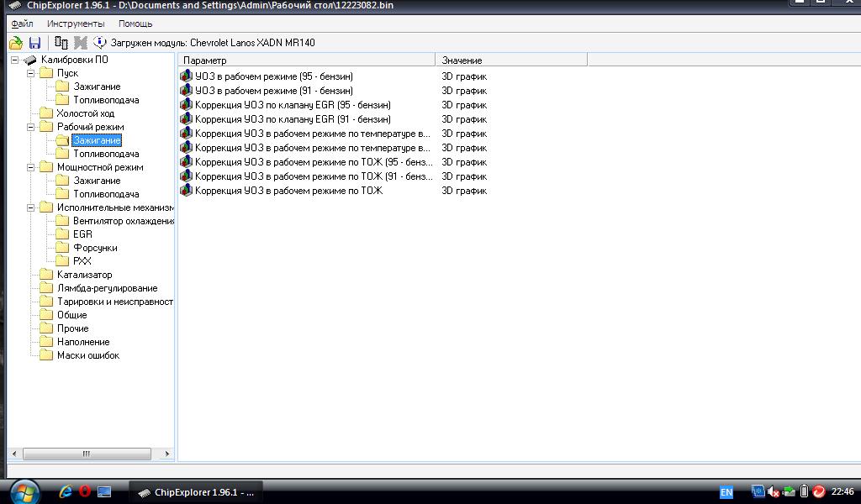Screen dimensions: 861x504
Task: Collapse the Исполнительные механизмы tree node
Action: click(x=31, y=207)
